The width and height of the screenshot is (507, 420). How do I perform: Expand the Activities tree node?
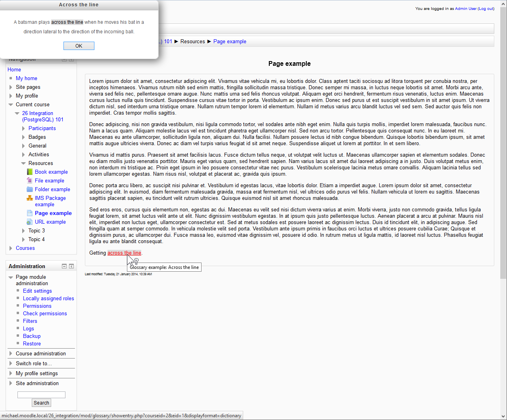click(x=23, y=154)
